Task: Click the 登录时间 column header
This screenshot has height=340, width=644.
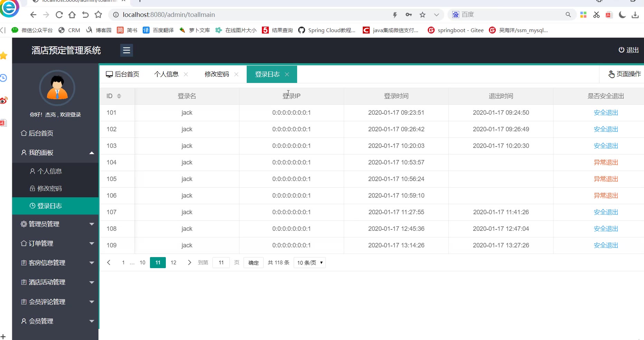Action: 396,96
